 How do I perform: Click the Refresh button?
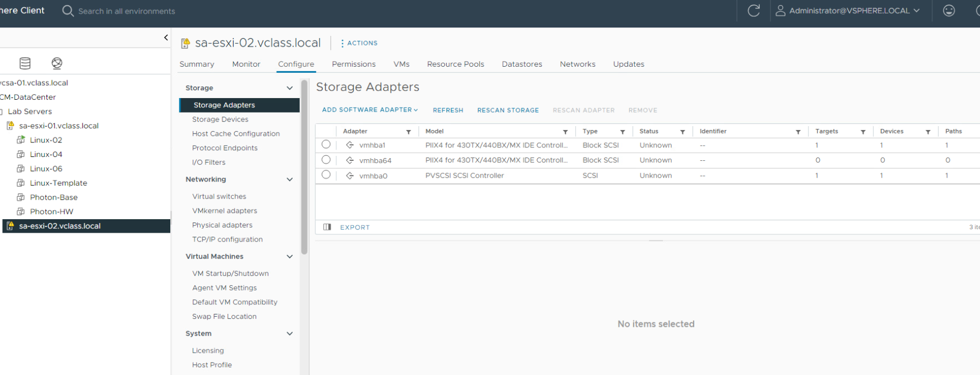coord(448,110)
